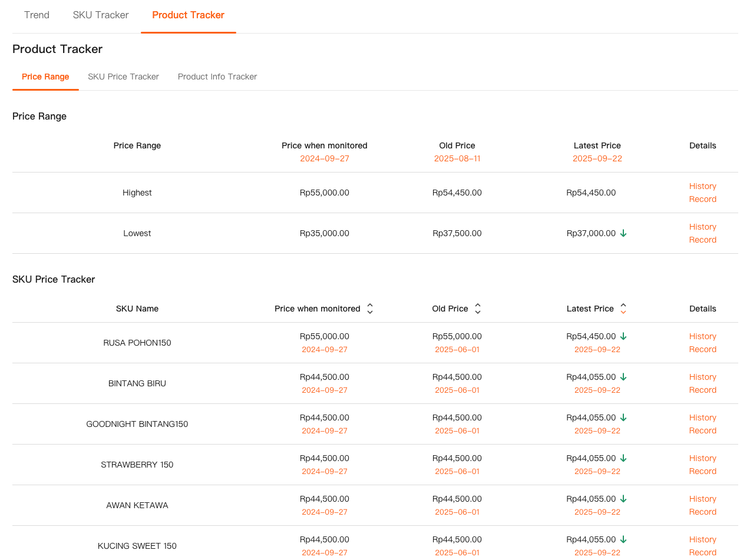Open History Record for KUCING SWEET 150
Screen dimensions: 740x560
(x=702, y=546)
